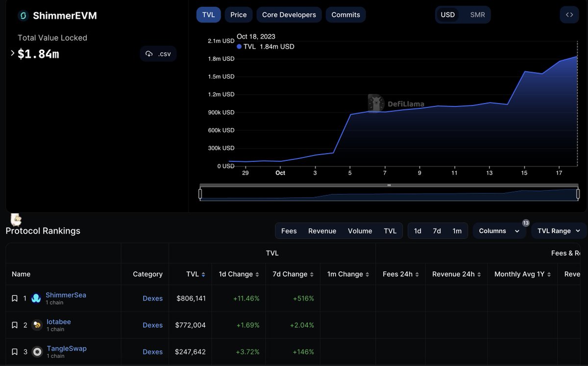This screenshot has width=588, height=366.
Task: Click the chart range slider top grip
Action: [389, 185]
